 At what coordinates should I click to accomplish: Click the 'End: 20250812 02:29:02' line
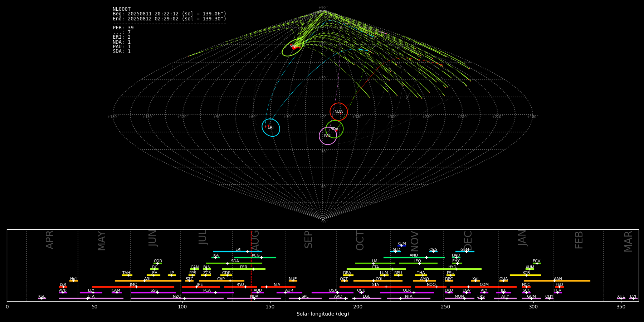pos(170,19)
